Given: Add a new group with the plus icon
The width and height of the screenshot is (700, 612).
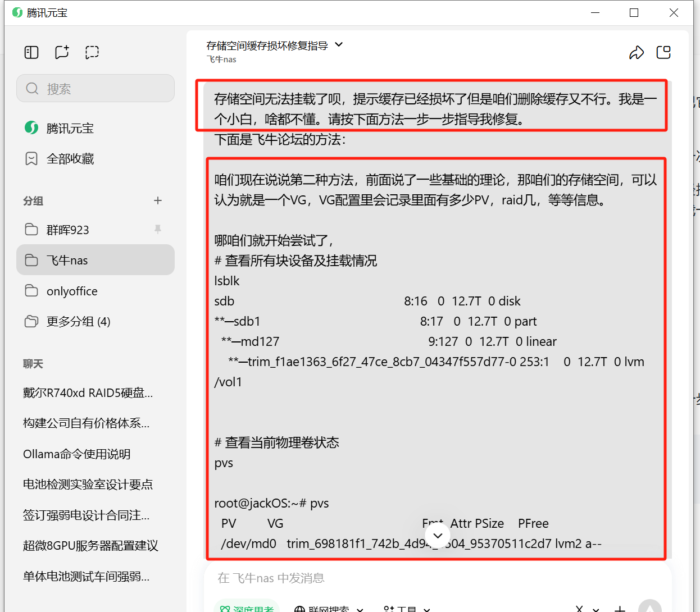Looking at the screenshot, I should click(158, 200).
